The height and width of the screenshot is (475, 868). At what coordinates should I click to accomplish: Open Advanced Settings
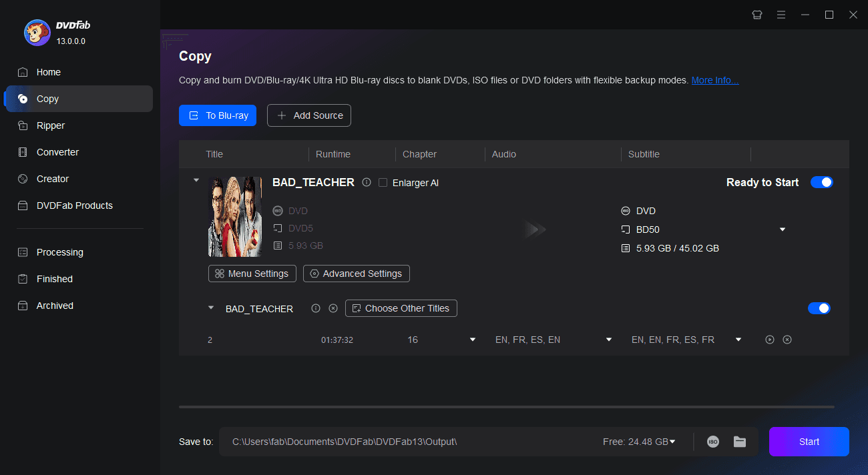[x=357, y=274]
